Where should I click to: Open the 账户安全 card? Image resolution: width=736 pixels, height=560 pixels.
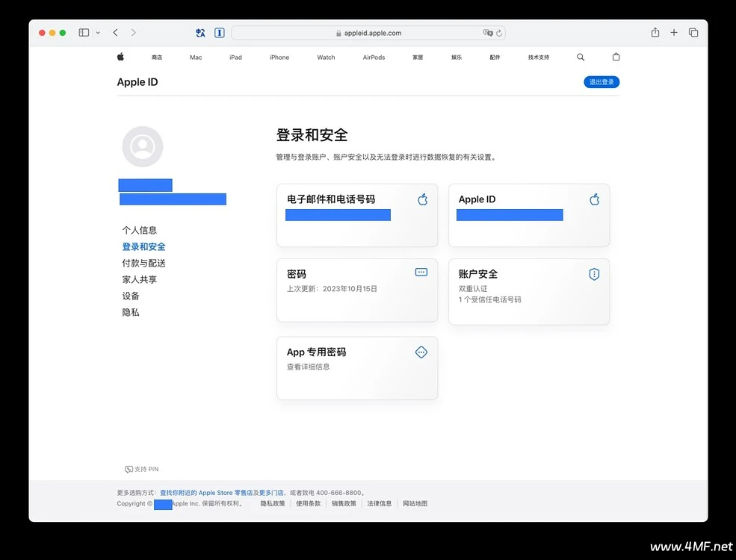(529, 291)
